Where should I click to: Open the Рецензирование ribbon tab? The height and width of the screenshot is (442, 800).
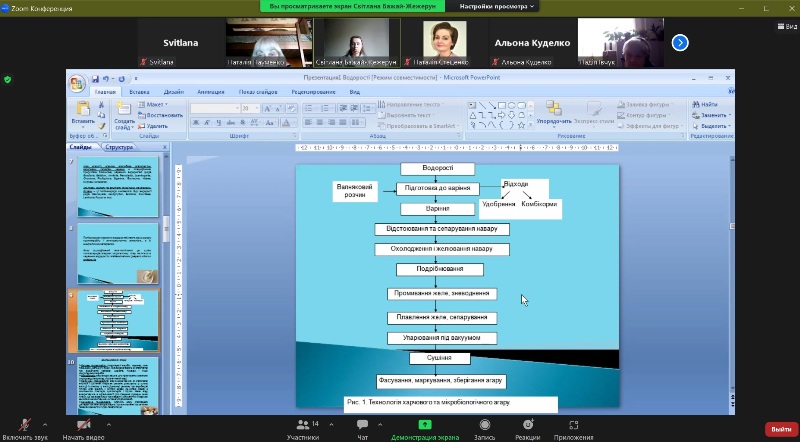314,92
